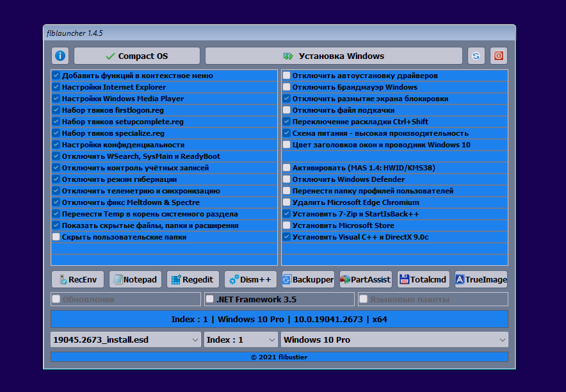Uncheck Настройки Windows Media Player

tap(56, 99)
